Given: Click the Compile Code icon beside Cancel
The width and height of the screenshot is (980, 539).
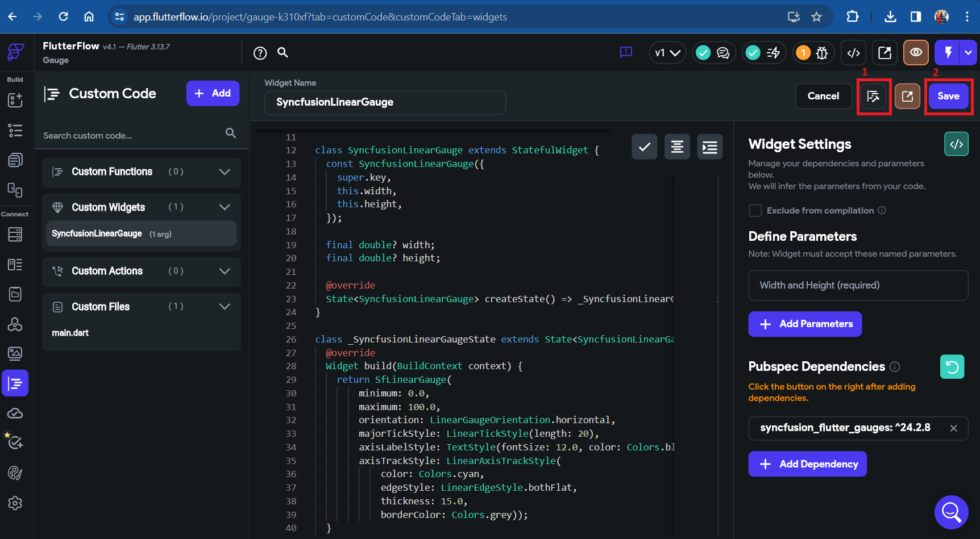Looking at the screenshot, I should [874, 96].
